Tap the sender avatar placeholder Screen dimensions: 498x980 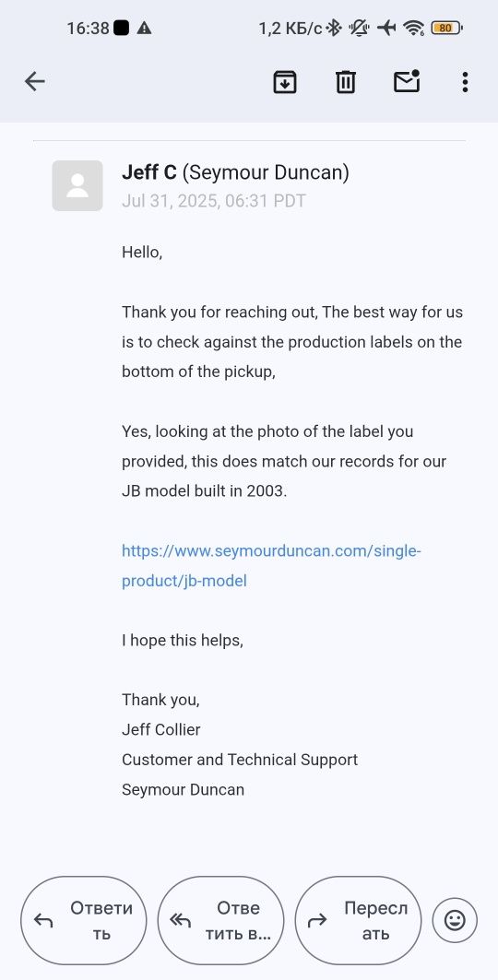click(x=77, y=185)
